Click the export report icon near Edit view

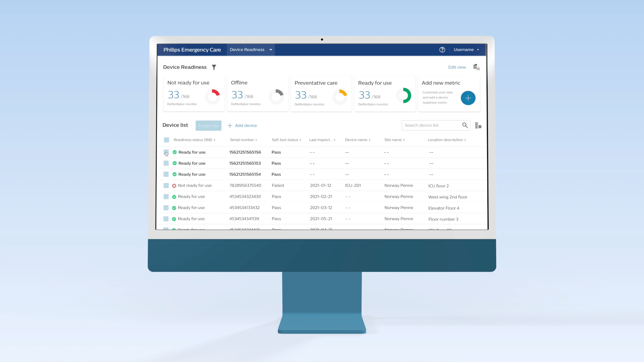point(476,67)
